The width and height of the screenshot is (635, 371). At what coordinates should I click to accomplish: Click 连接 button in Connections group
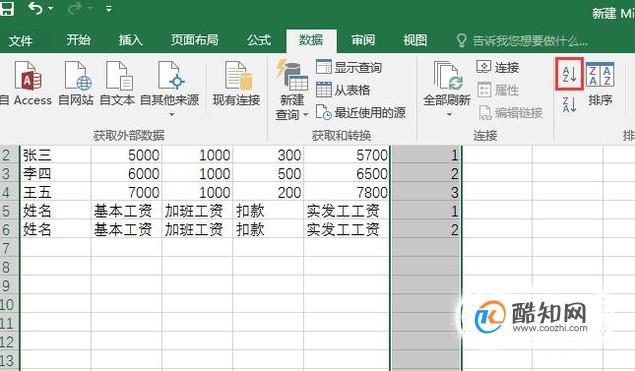(x=497, y=67)
